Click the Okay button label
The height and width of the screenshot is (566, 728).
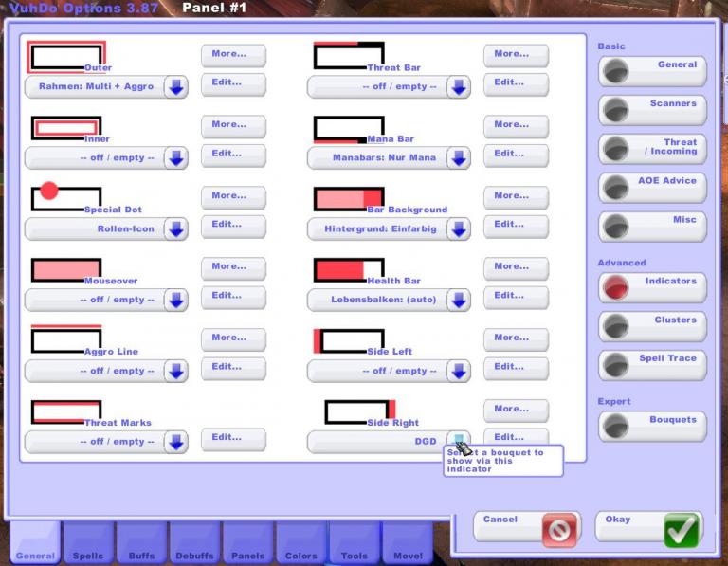[617, 520]
